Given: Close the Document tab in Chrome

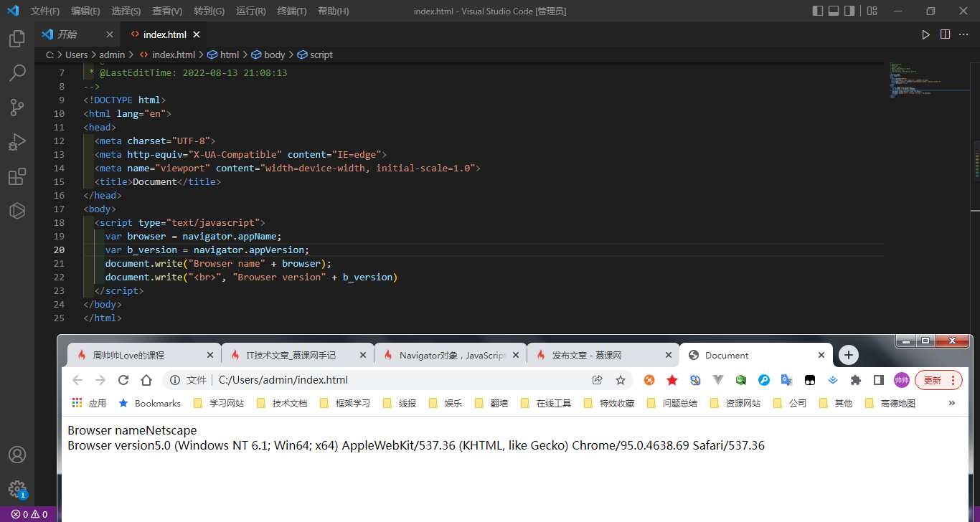Looking at the screenshot, I should (x=821, y=355).
